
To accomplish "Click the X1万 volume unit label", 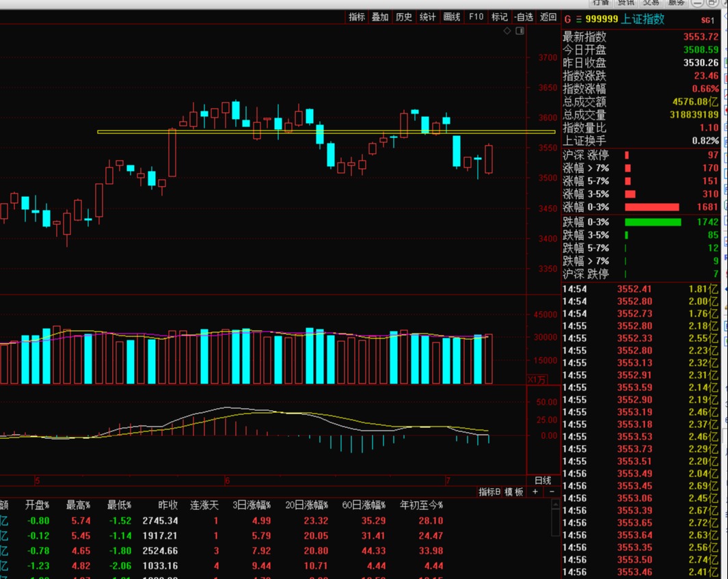I will (537, 379).
